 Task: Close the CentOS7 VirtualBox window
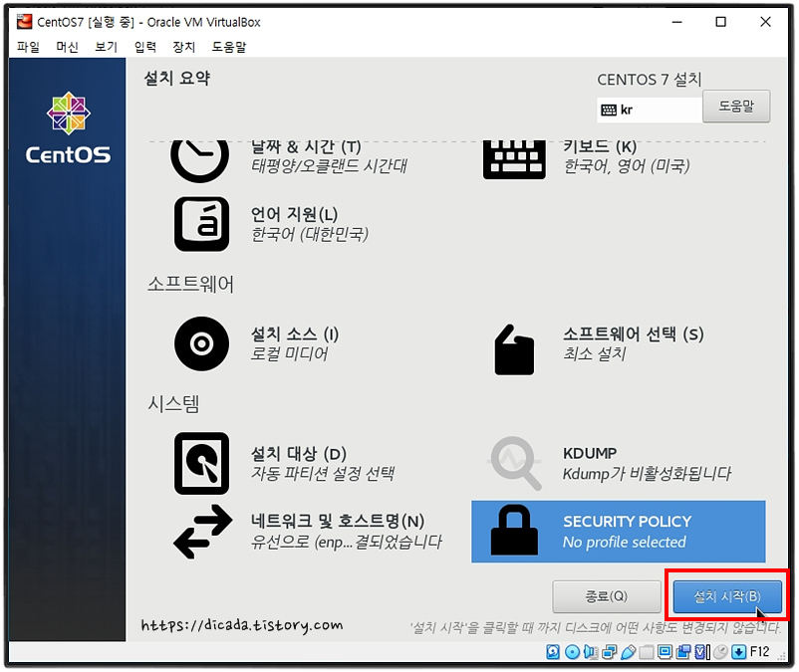pyautogui.click(x=765, y=22)
